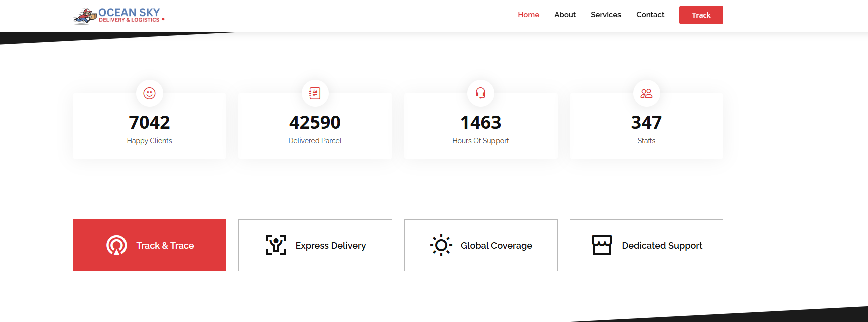Click the people icon above Staffs
Viewport: 868px width, 322px height.
point(646,93)
